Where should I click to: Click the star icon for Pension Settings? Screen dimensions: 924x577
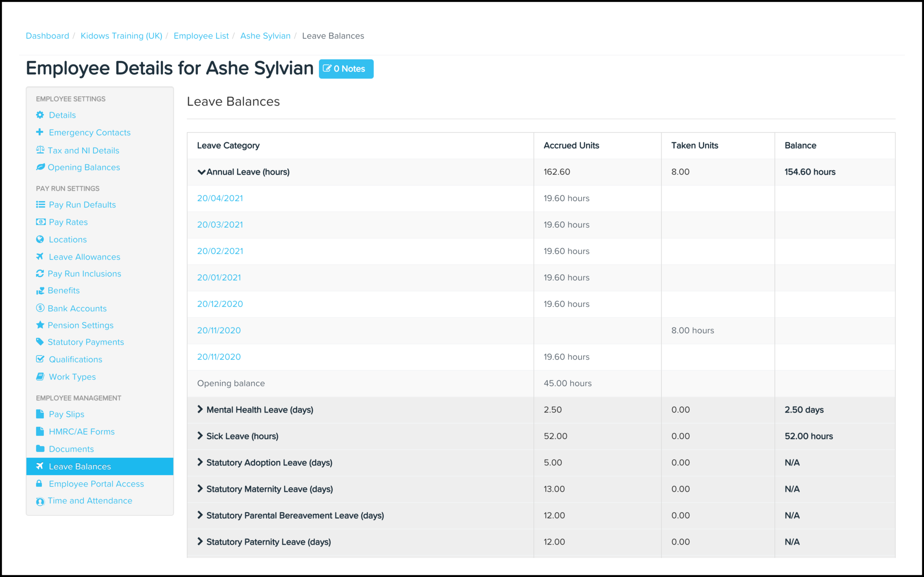click(40, 325)
